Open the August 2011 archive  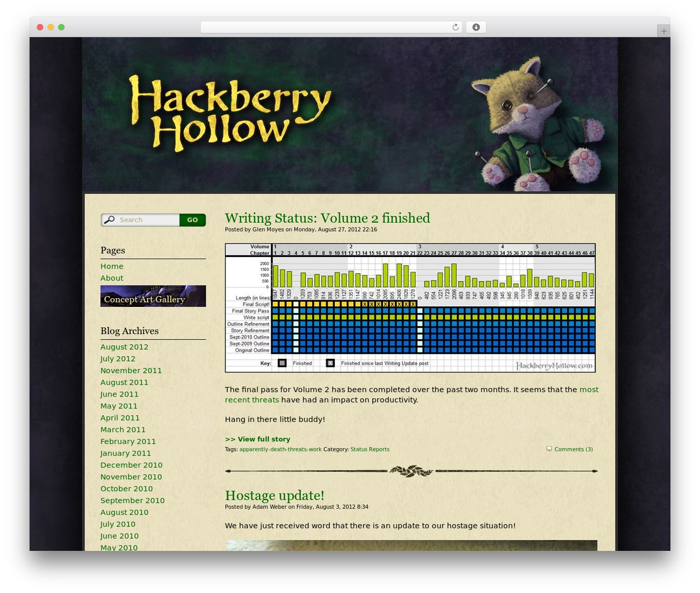click(124, 382)
